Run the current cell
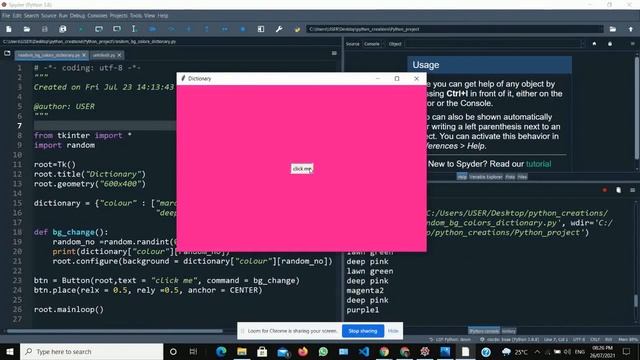640x360 pixels. pyautogui.click(x=99, y=29)
